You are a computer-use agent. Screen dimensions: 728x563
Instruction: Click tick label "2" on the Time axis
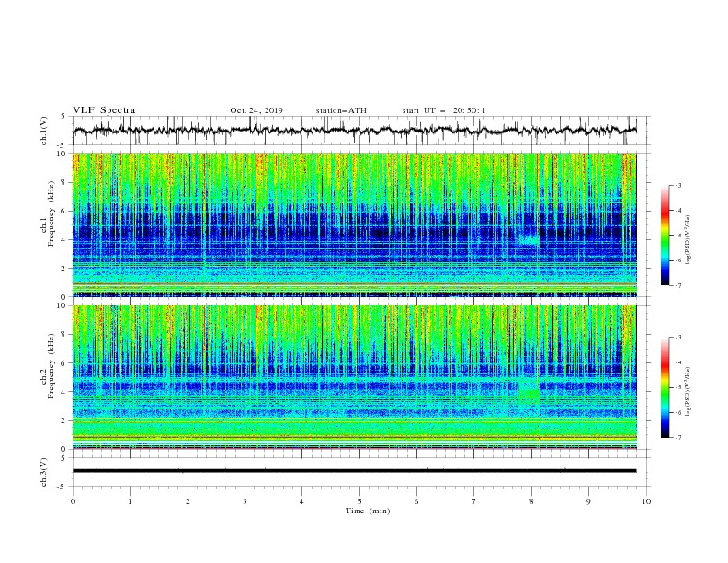pyautogui.click(x=188, y=501)
